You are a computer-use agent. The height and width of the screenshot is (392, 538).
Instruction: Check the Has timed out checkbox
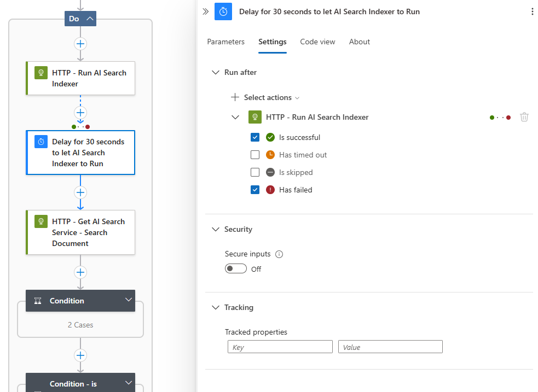click(255, 155)
